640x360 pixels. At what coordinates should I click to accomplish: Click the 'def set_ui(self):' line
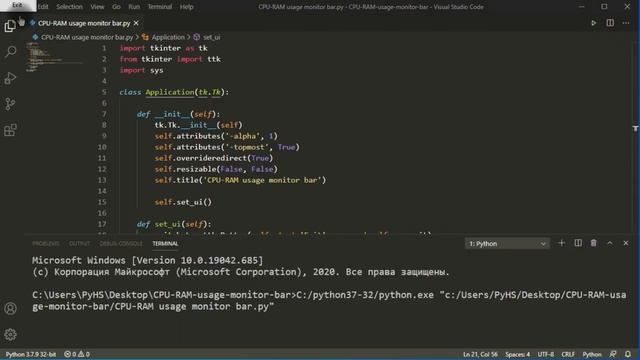pos(174,224)
